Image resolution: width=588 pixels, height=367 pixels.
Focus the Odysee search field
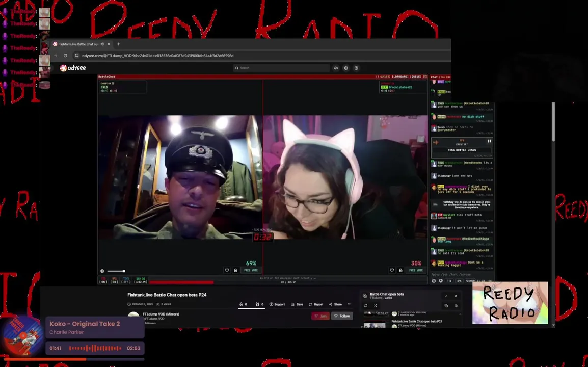tap(281, 68)
